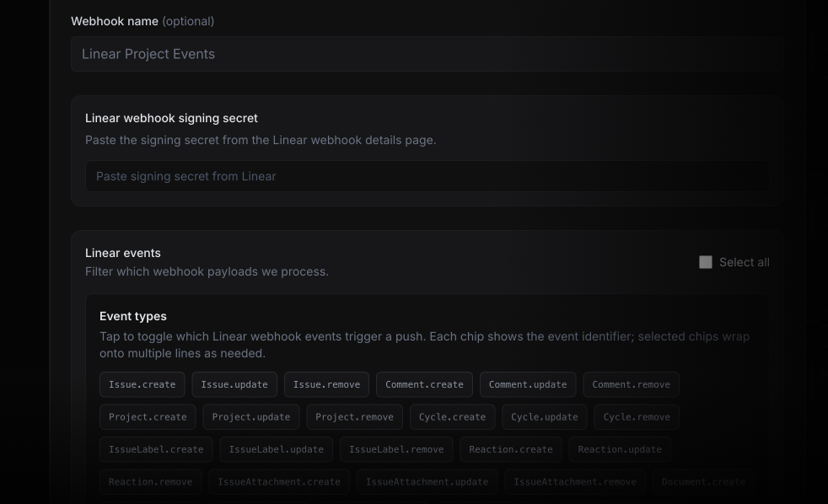Toggle the IssueLabel.create event
The image size is (828, 504).
point(156,449)
